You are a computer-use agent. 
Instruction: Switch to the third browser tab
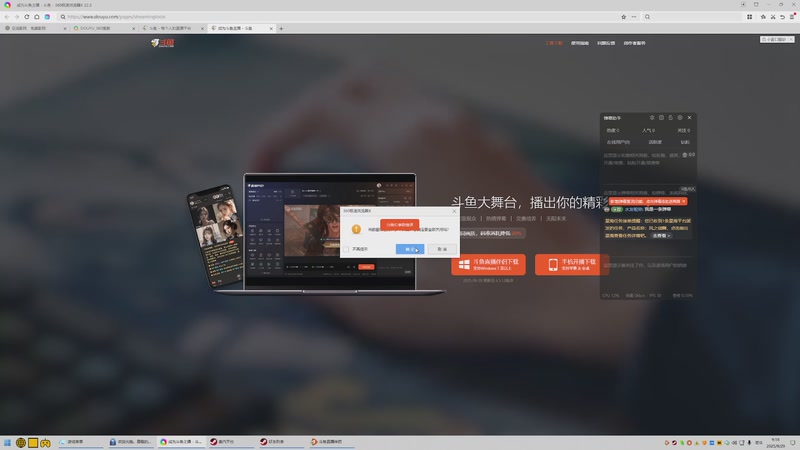coord(172,29)
